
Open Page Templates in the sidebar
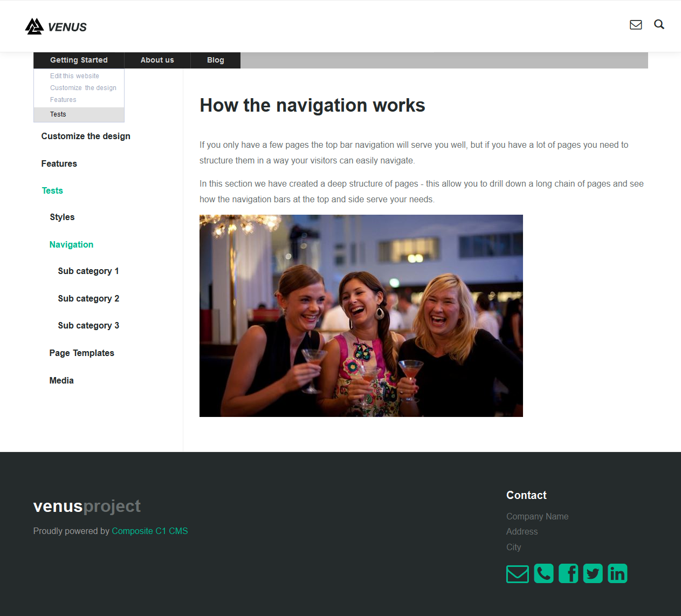coord(81,353)
